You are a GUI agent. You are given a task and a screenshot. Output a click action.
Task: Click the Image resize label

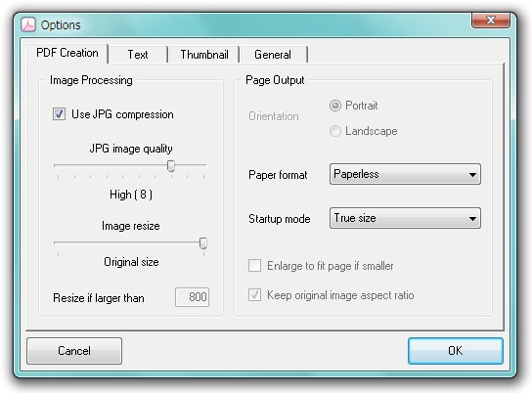coord(131,226)
